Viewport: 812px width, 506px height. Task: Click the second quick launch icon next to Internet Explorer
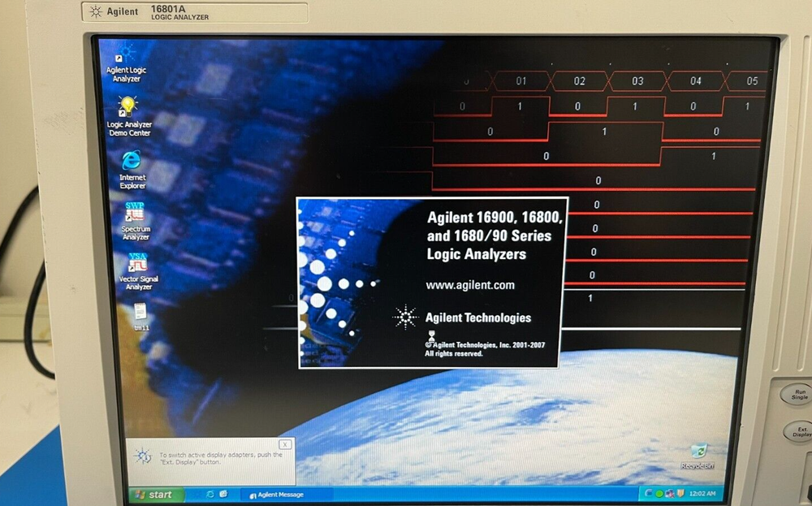[223, 494]
